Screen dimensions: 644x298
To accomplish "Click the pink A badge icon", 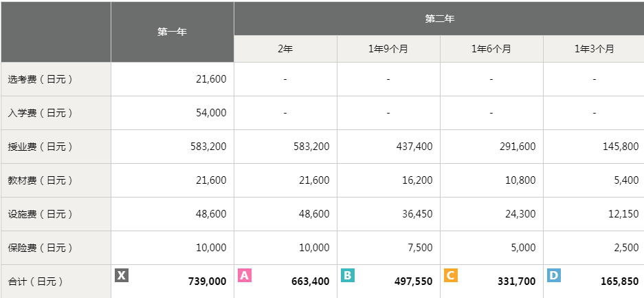I will click(x=245, y=275).
